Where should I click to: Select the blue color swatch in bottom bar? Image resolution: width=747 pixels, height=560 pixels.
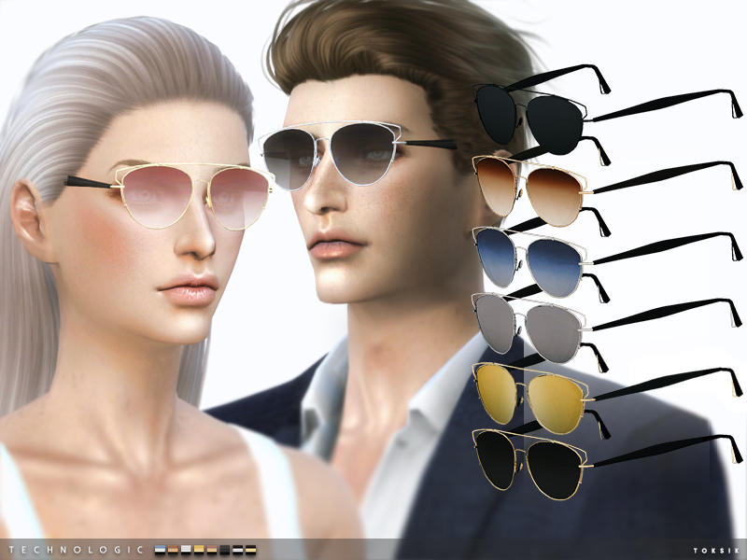160,550
